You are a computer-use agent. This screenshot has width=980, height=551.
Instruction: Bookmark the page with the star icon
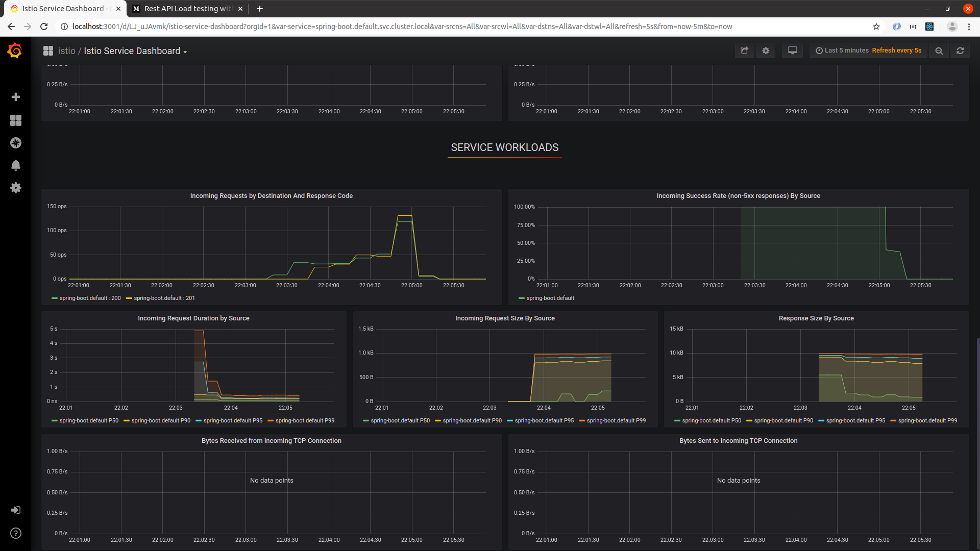point(876,27)
